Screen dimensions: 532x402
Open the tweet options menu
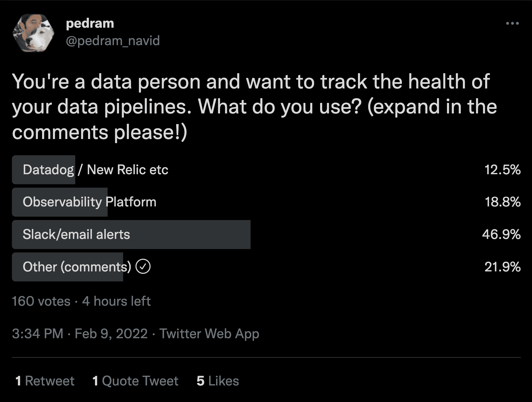(512, 23)
